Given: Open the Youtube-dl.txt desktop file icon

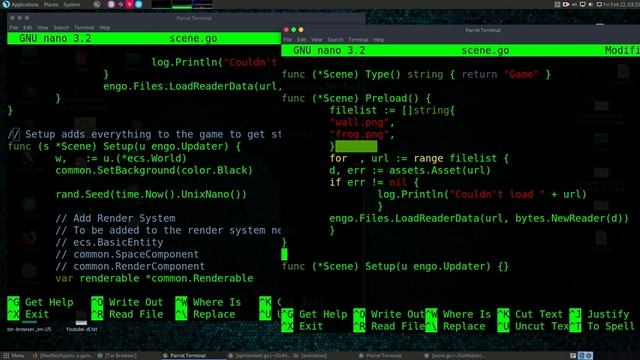Looking at the screenshot, I should pyautogui.click(x=82, y=322).
